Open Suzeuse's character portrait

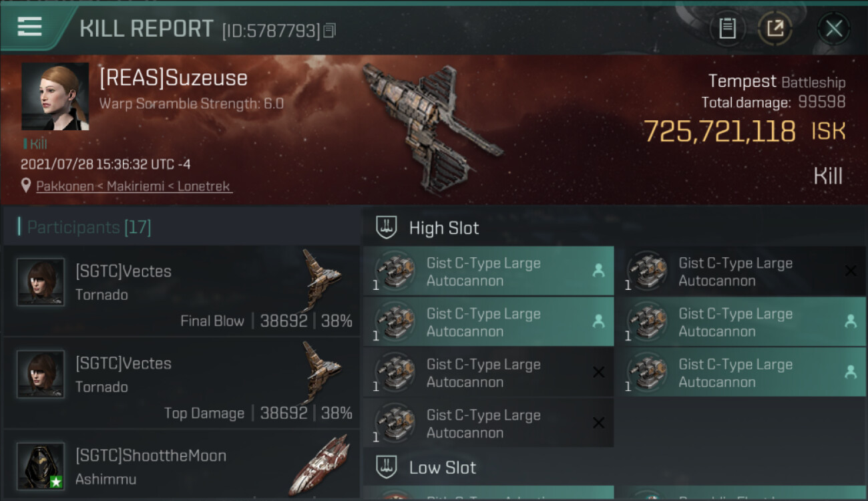(55, 96)
